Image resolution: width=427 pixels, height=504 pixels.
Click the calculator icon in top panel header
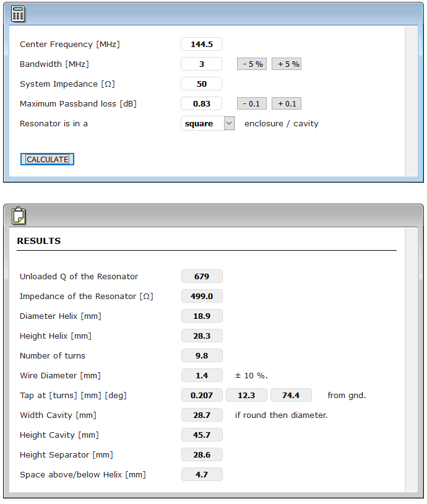click(x=19, y=14)
